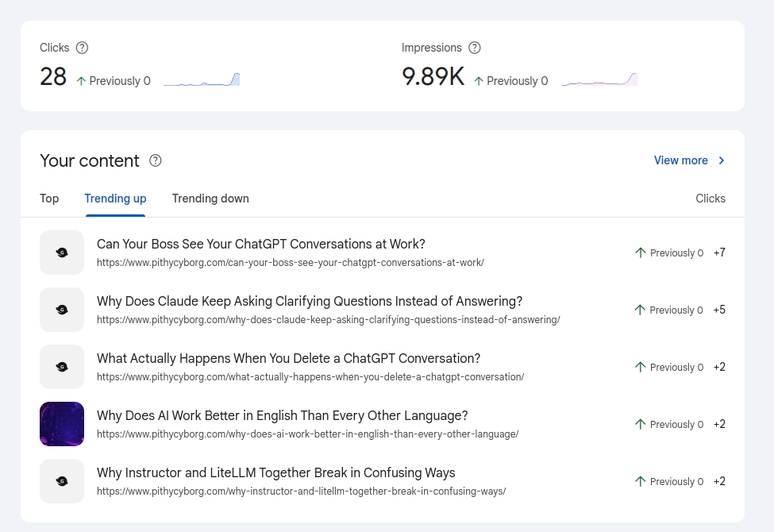Screen dimensions: 774x532
Task: Click the 28 clicks total value
Action: (53, 77)
